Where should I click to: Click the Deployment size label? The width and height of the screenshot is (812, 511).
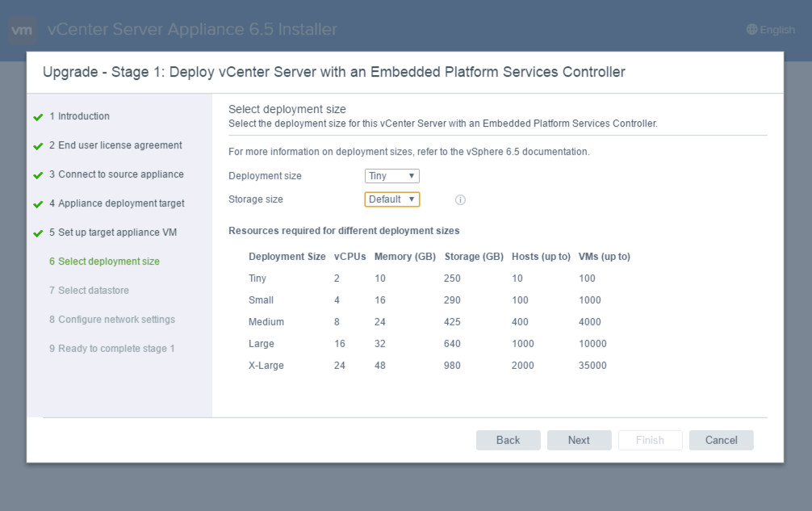click(x=265, y=176)
